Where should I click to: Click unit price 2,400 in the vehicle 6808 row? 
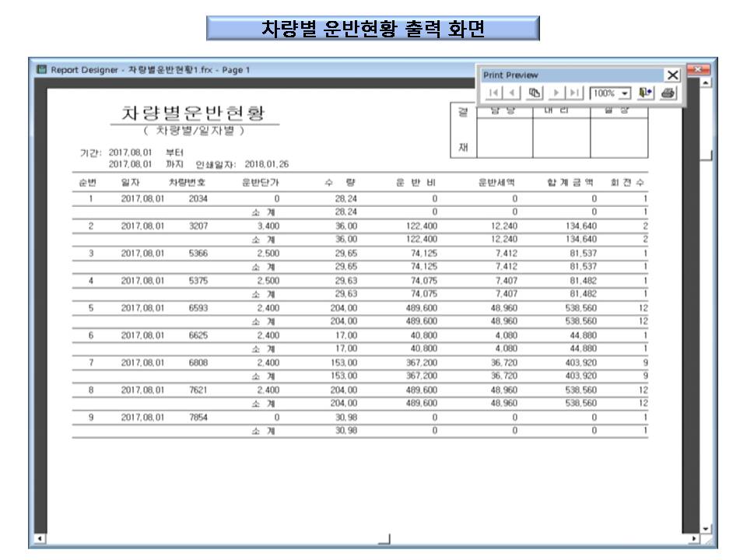(x=268, y=363)
